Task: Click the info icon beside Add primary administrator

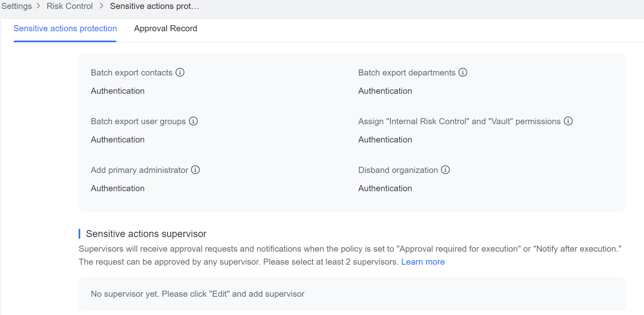Action: click(195, 170)
